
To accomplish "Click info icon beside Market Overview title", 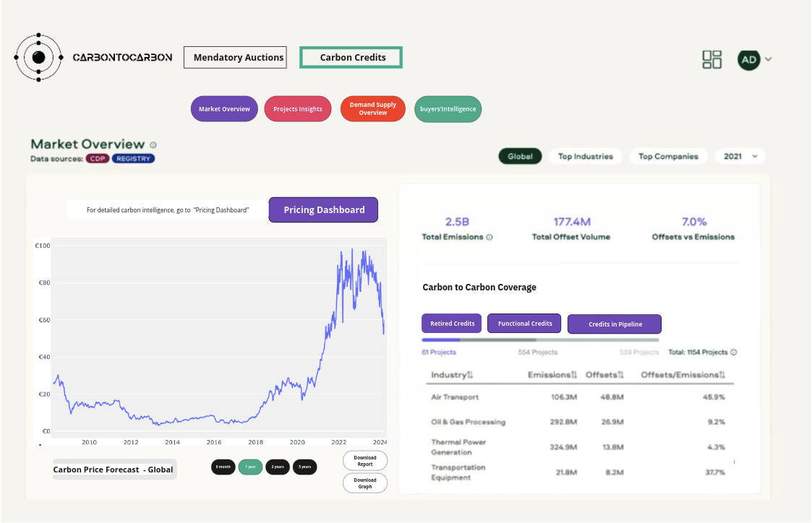I will coord(153,144).
